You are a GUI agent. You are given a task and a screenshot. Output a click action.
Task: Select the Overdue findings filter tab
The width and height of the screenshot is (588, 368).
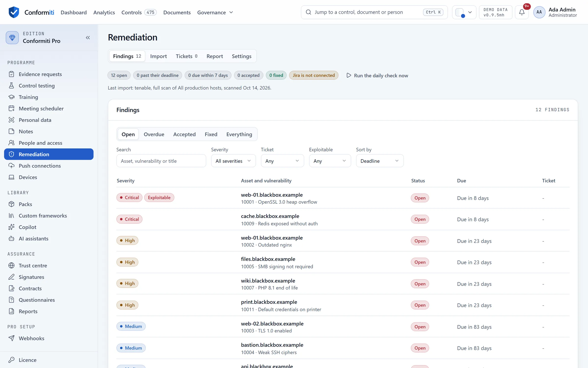click(154, 134)
